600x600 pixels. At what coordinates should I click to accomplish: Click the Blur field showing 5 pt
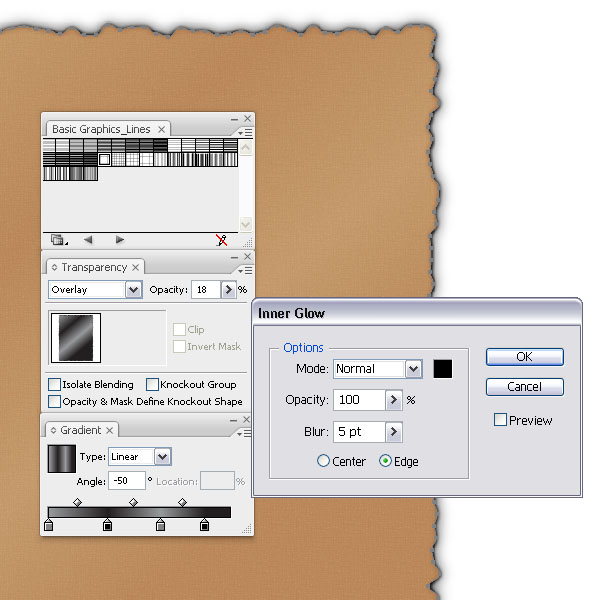(x=359, y=432)
